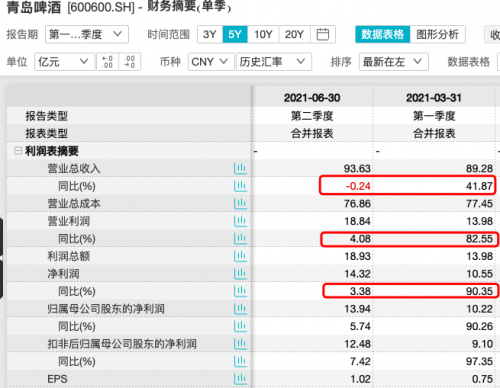Click the revenue value 93.63

point(357,169)
